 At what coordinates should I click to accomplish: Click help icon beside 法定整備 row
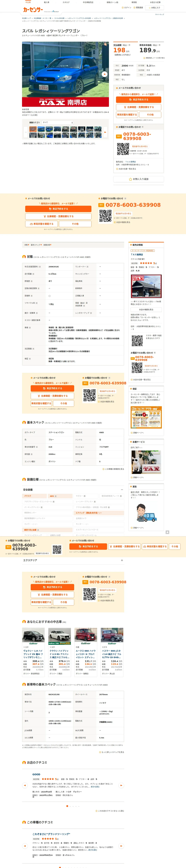coord(33,349)
